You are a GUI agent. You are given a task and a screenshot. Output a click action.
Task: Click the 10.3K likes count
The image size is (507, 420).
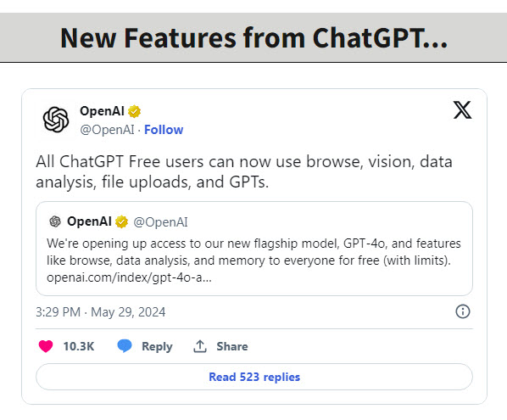point(79,346)
